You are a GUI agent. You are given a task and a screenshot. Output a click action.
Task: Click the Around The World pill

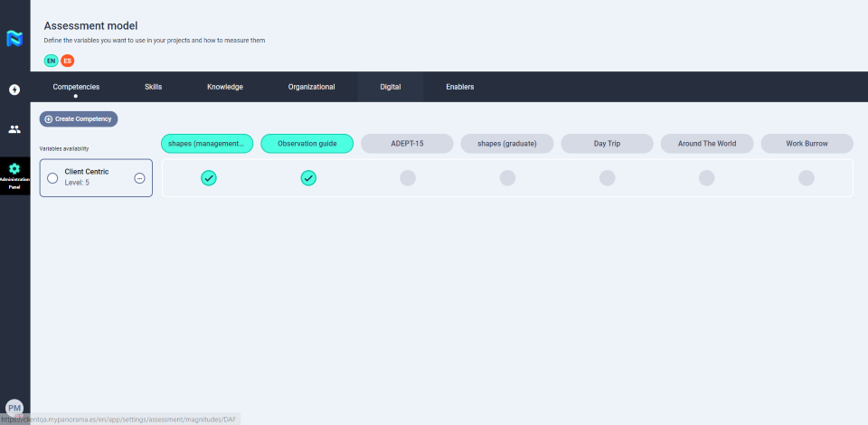706,144
